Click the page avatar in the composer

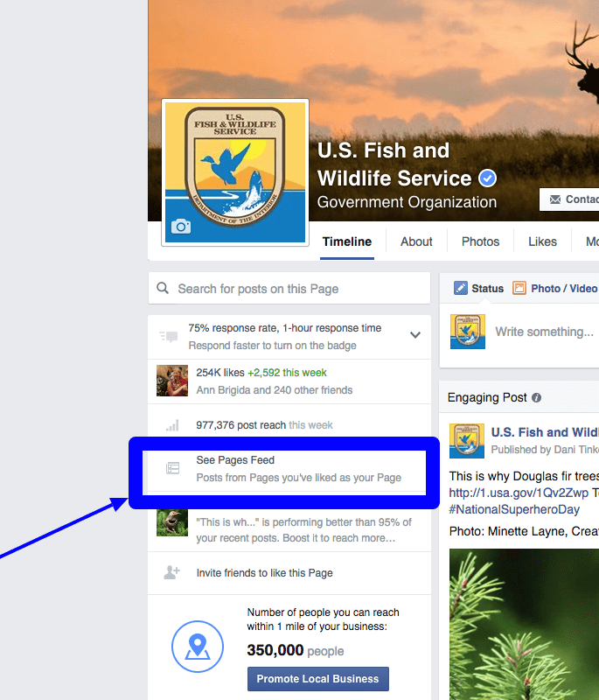[468, 332]
